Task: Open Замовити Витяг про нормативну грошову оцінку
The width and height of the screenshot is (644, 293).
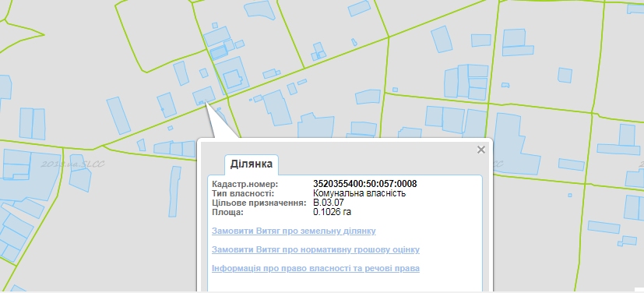Action: (x=315, y=250)
